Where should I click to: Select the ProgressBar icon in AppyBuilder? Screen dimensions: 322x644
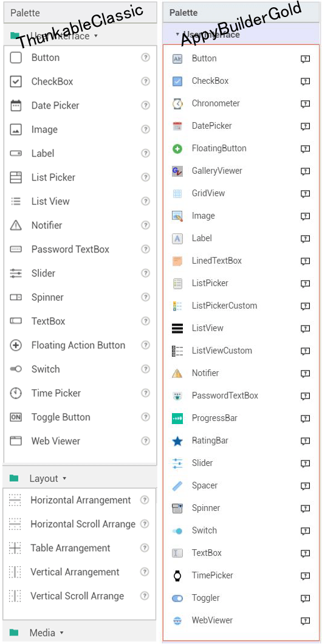177,419
